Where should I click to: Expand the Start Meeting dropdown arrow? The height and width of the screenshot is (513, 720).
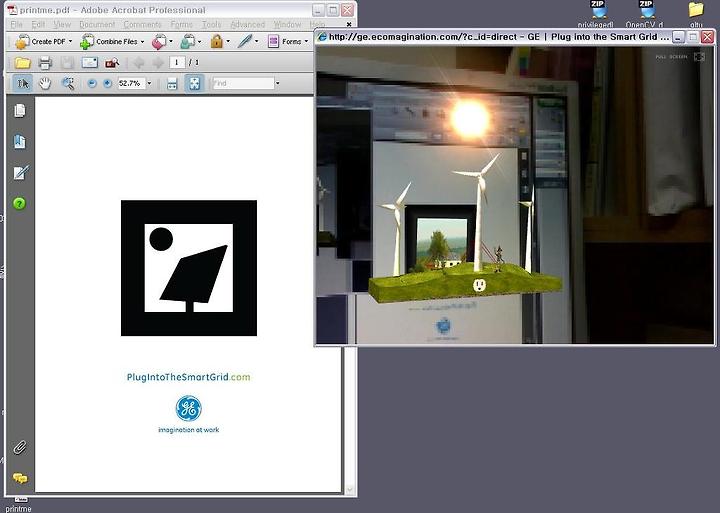tap(199, 42)
